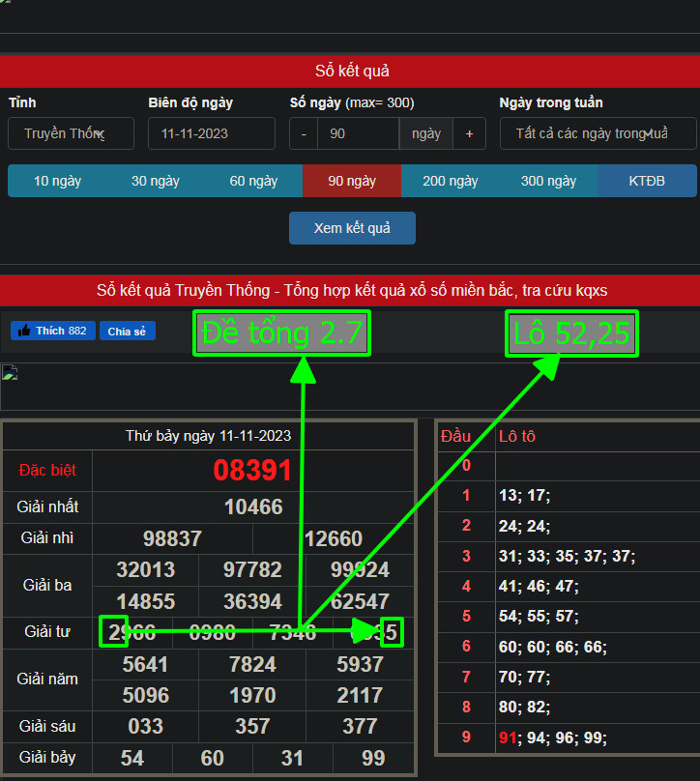This screenshot has width=700, height=781.
Task: Click the minus button to decrease Số ngày
Action: [304, 134]
